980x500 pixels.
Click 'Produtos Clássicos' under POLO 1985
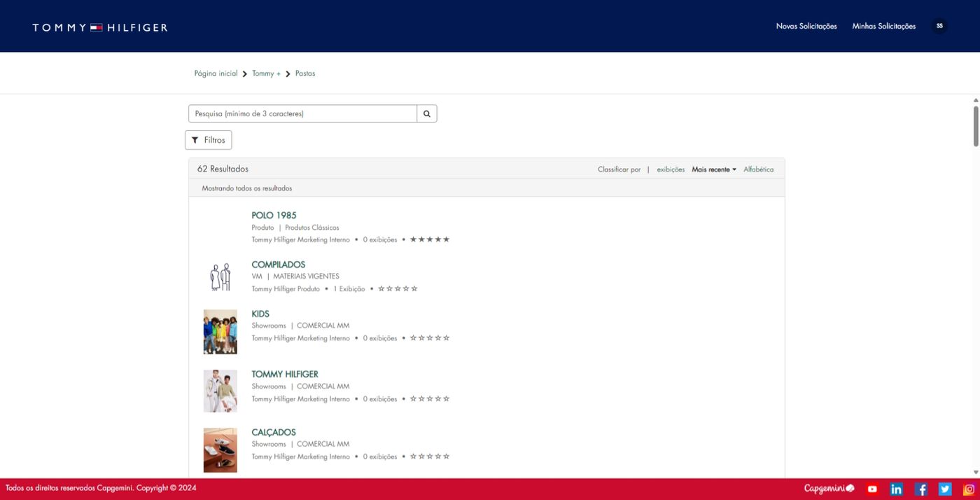(x=312, y=228)
